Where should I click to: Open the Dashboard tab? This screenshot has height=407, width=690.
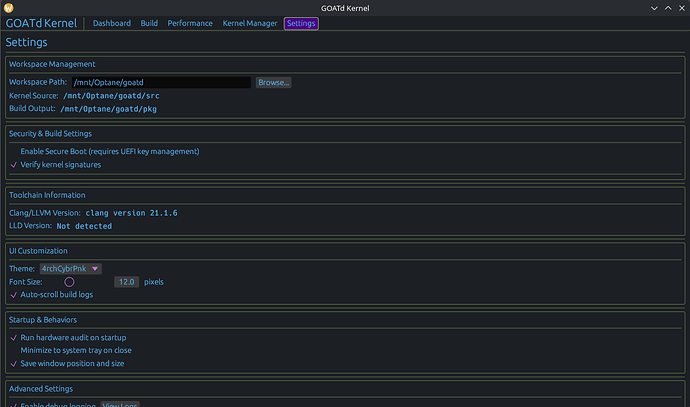[112, 23]
